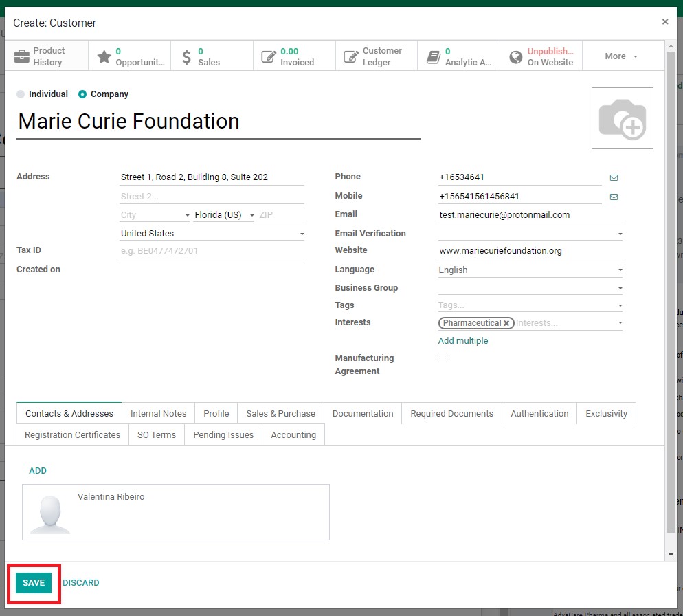This screenshot has width=683, height=616.
Task: Click the Mobile number field
Action: (519, 197)
